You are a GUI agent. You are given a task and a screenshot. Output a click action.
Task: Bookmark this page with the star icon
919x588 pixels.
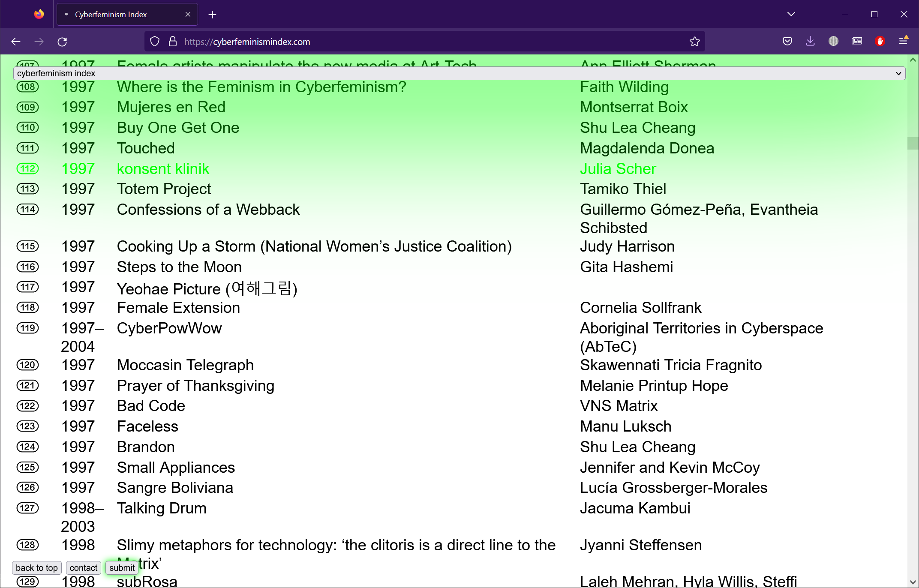[694, 42]
